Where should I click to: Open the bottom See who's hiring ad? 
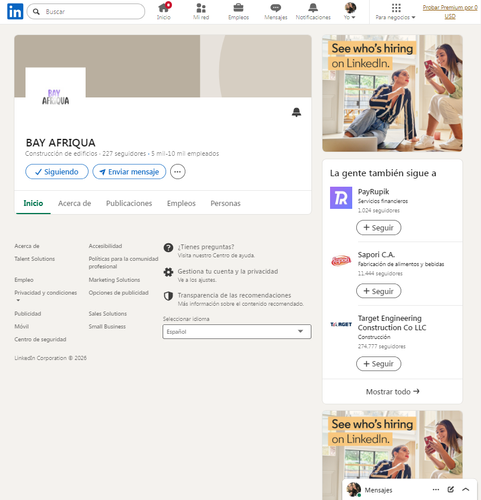(392, 455)
